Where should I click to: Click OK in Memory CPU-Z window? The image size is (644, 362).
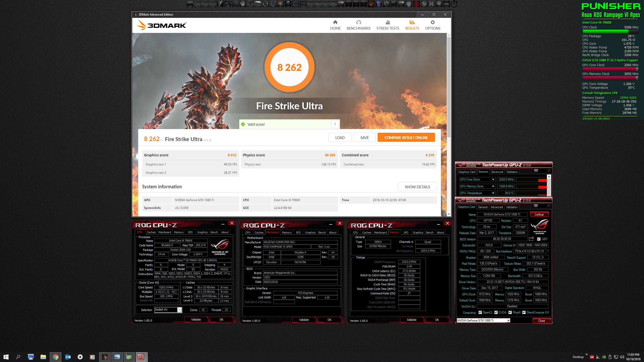point(437,320)
